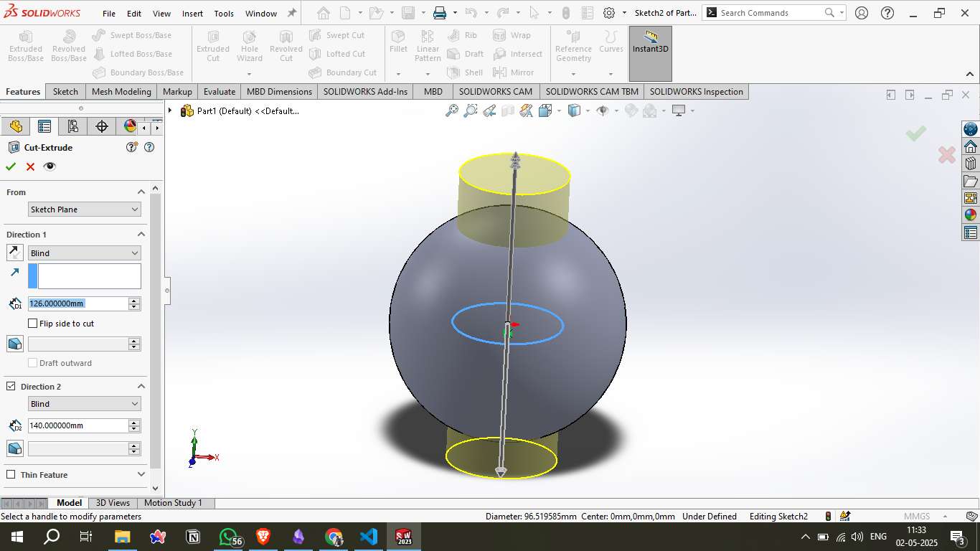Screen dimensions: 980x551
Task: Uncheck the Direction 2 checkbox
Action: point(11,386)
